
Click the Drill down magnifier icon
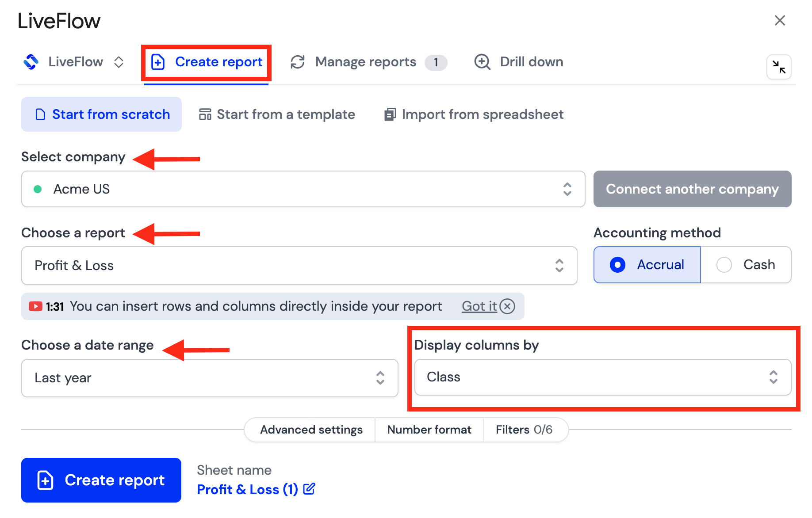point(483,62)
